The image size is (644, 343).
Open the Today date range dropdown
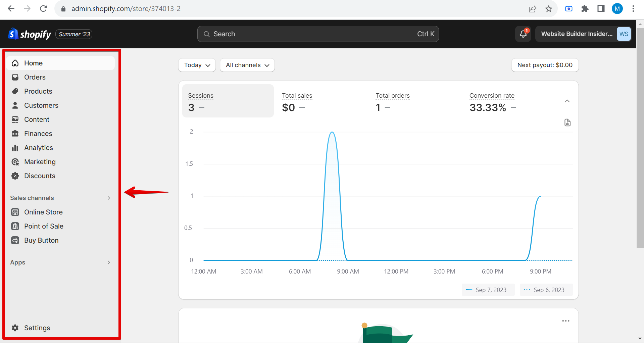197,65
